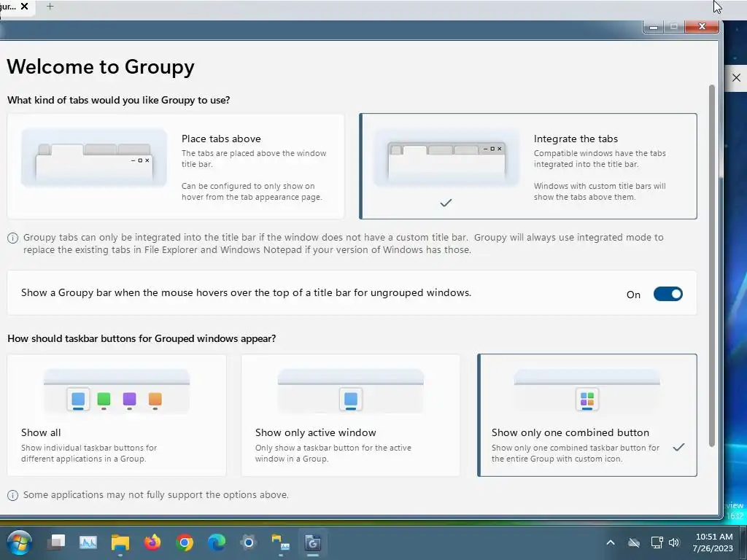This screenshot has width=747, height=560.
Task: Launch Firefox from the taskbar
Action: coord(152,542)
